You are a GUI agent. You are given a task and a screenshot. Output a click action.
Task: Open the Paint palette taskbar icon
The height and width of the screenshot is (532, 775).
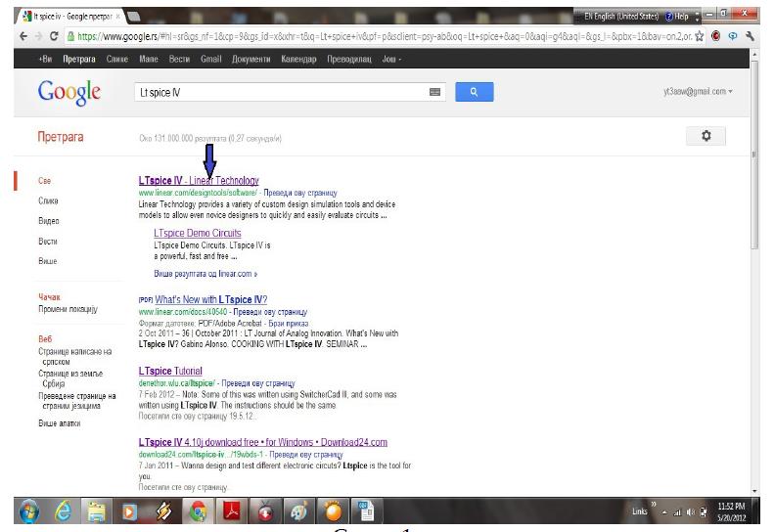[x=299, y=511]
